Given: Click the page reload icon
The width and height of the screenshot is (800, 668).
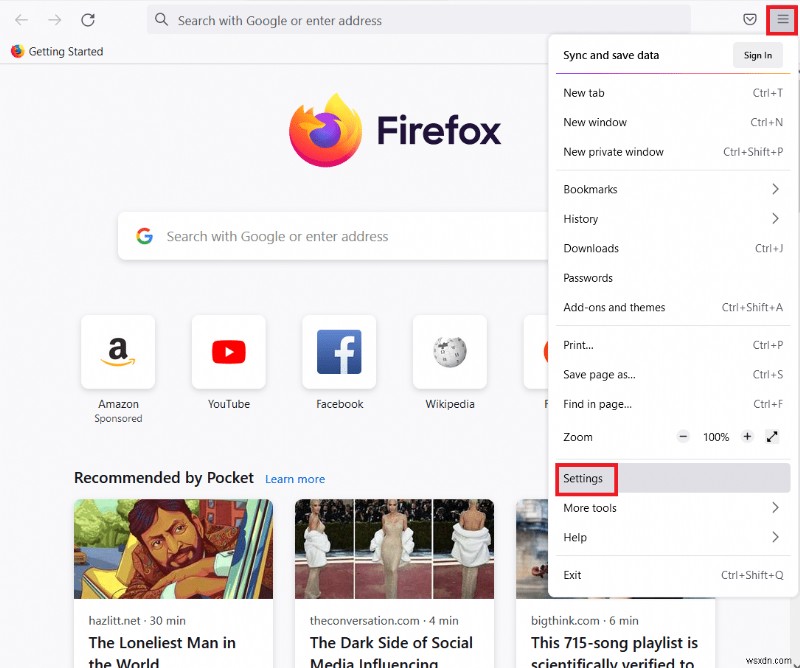Looking at the screenshot, I should tap(88, 20).
